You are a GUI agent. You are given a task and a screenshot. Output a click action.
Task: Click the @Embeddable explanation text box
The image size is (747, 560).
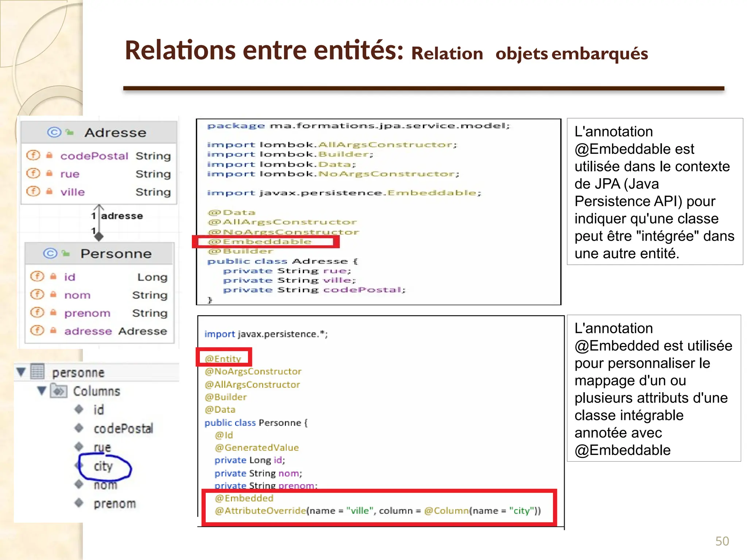coord(655,191)
